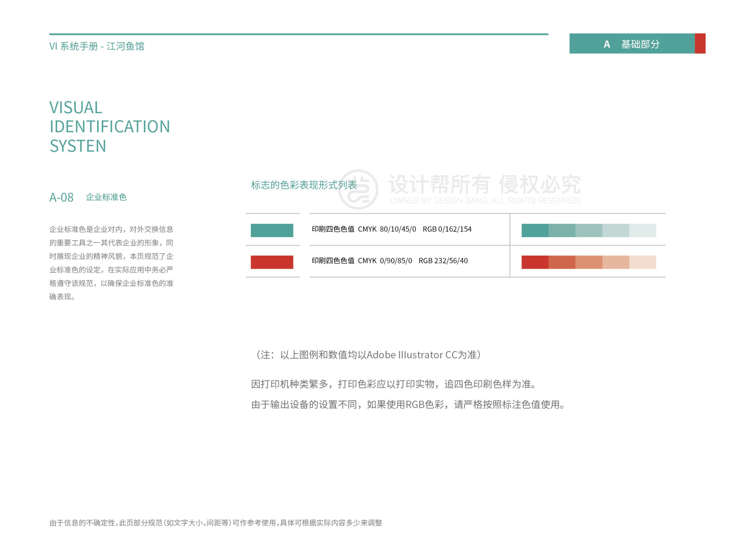755x560 pixels.
Task: Select the lightest teal gradient tint block
Action: [x=643, y=230]
